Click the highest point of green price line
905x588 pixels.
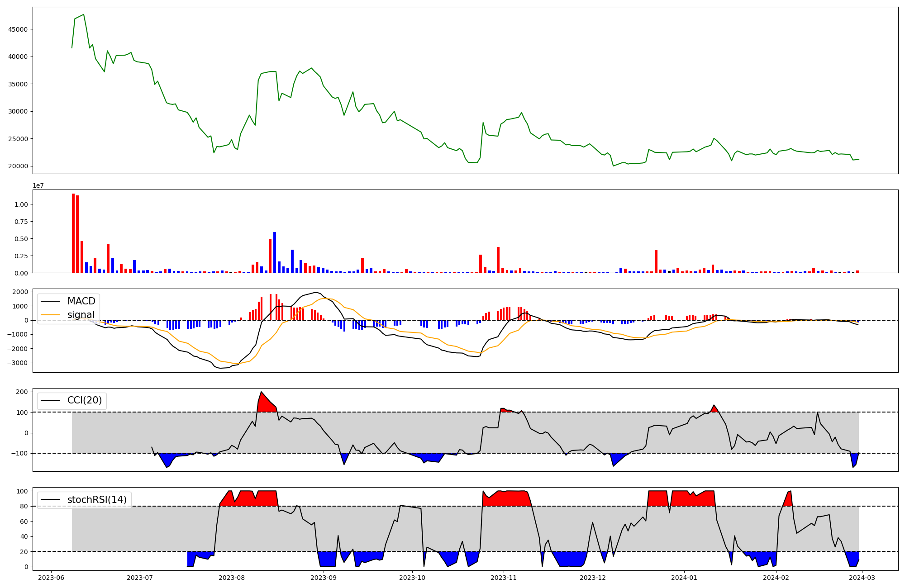[x=83, y=14]
